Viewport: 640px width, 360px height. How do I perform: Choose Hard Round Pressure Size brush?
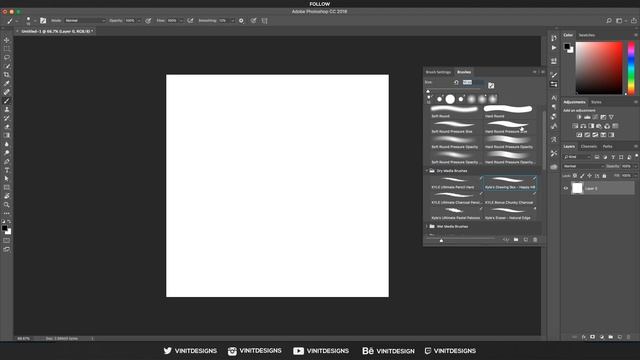click(x=509, y=127)
